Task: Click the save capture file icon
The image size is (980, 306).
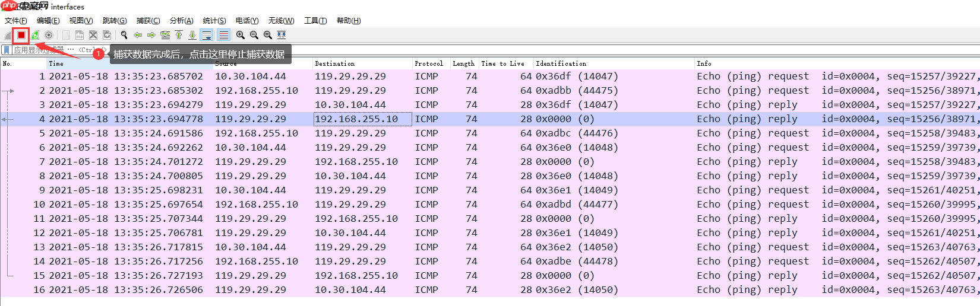Action: click(80, 35)
